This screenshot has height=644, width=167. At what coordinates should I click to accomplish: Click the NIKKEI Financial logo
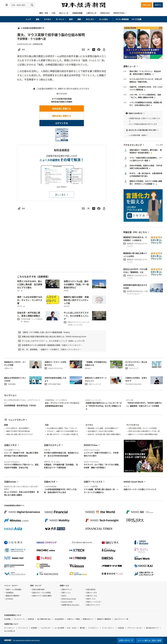click(56, 512)
